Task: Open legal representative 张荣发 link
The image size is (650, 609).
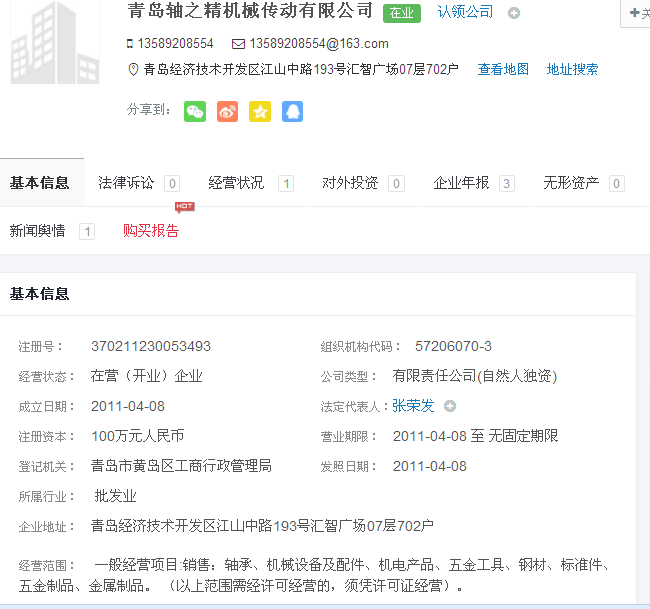Action: coord(413,406)
